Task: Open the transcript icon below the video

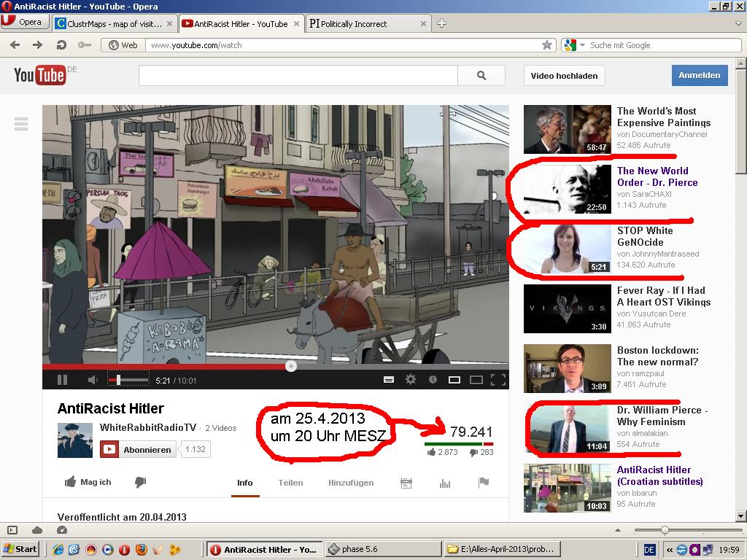Action: tap(406, 483)
